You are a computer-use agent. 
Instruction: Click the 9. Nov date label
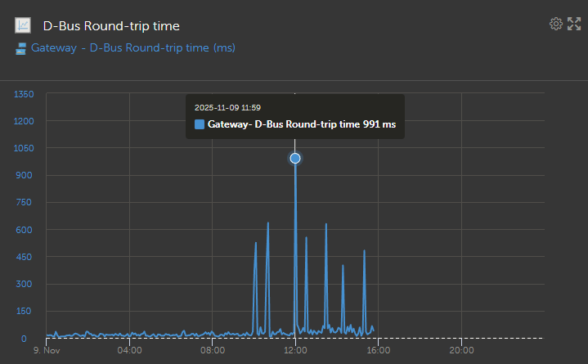point(47,351)
